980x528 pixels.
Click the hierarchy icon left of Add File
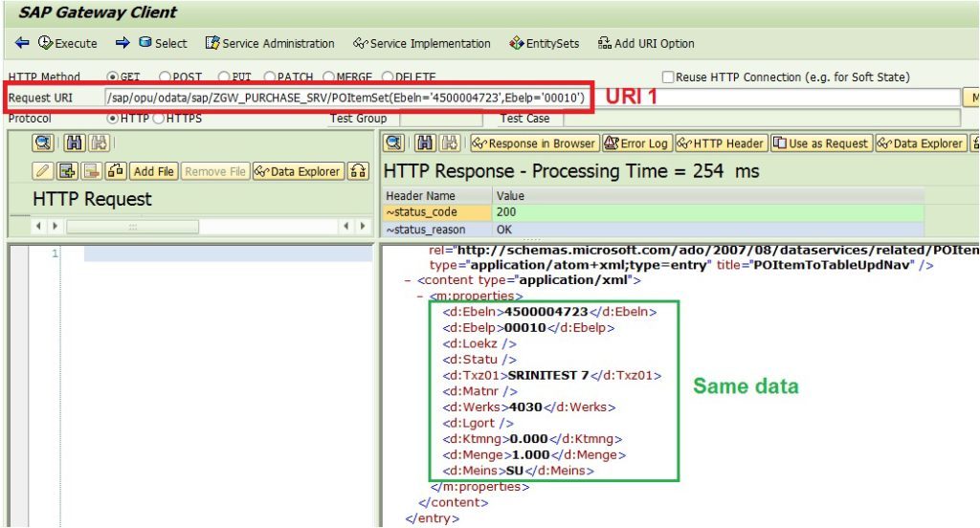(116, 171)
